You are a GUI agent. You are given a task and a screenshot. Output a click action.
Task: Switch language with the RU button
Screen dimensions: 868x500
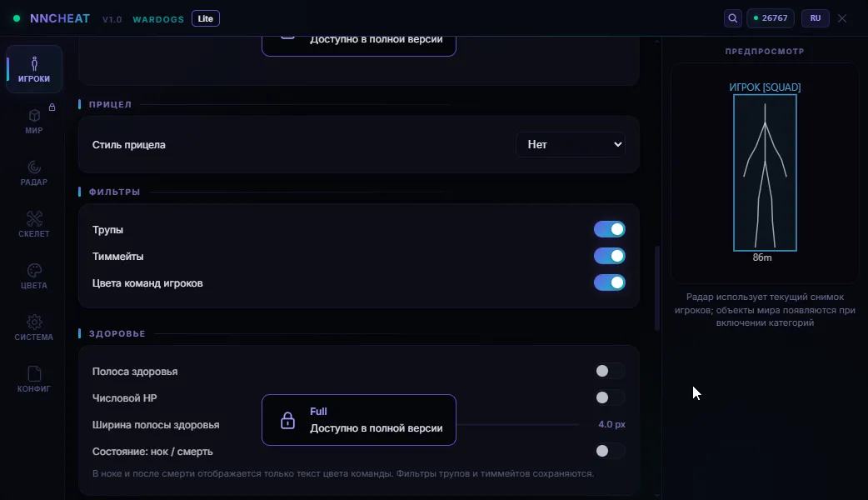(816, 18)
